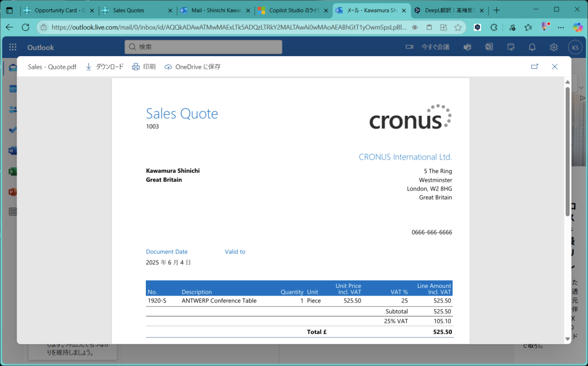Close the Sales Quotes tab
Image resolution: width=588 pixels, height=366 pixels.
click(170, 10)
